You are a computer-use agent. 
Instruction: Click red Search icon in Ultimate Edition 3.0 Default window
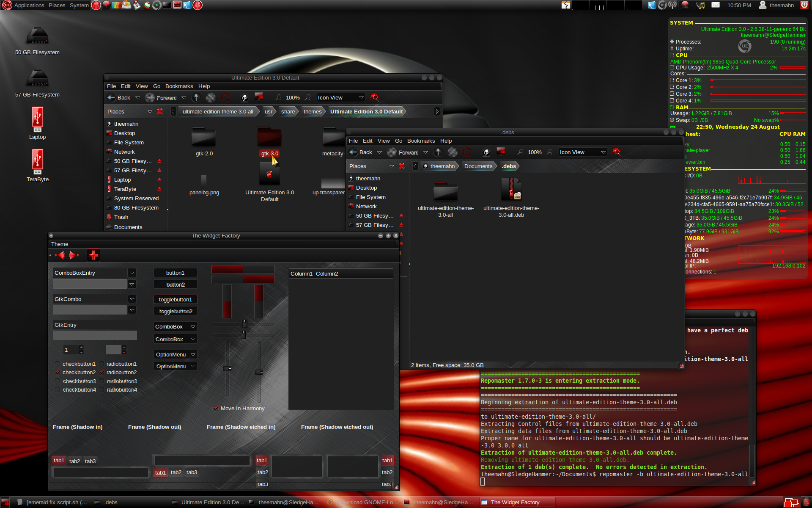[x=374, y=98]
